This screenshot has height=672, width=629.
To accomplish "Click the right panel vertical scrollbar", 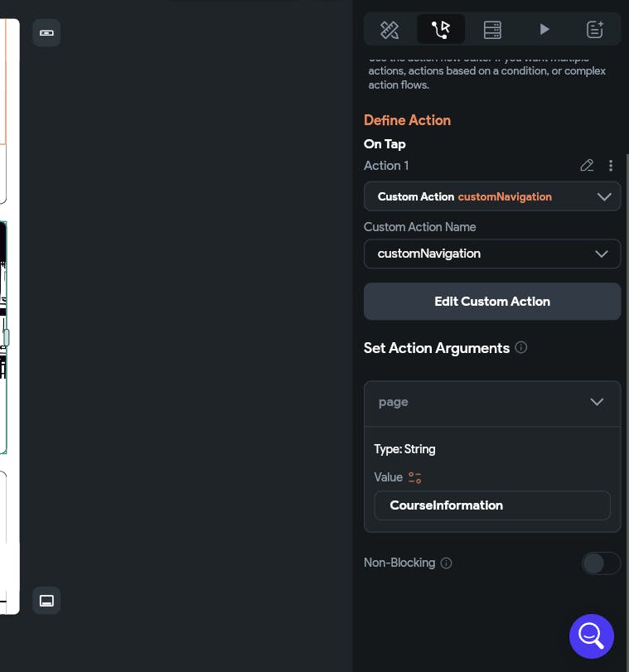I will 627,331.
